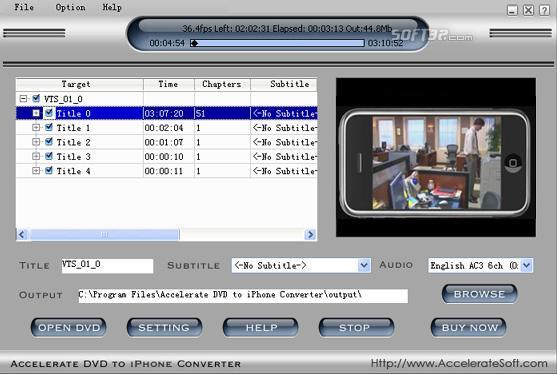
Task: Click the Title input field
Action: [x=107, y=266]
